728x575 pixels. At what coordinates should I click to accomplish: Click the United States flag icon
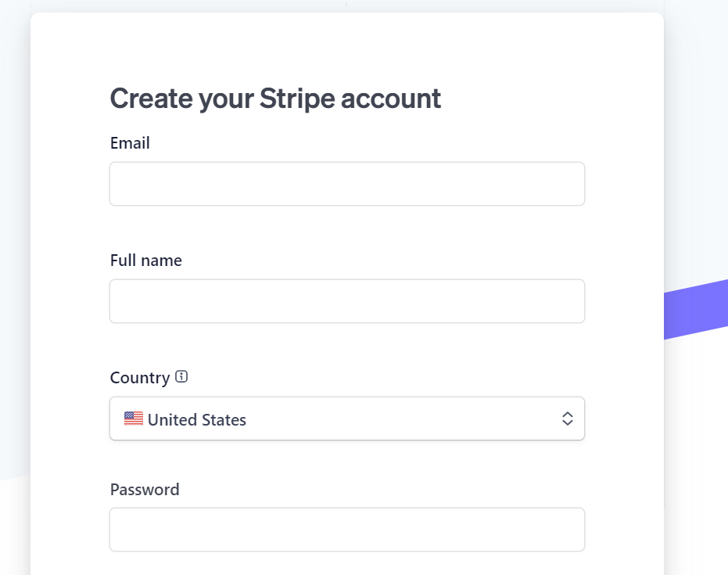click(x=134, y=419)
